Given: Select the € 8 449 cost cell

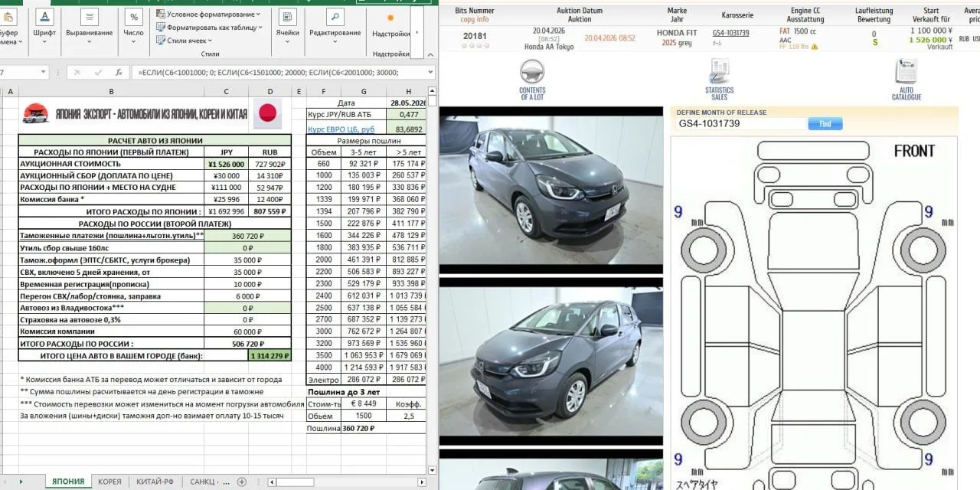Looking at the screenshot, I should 364,403.
